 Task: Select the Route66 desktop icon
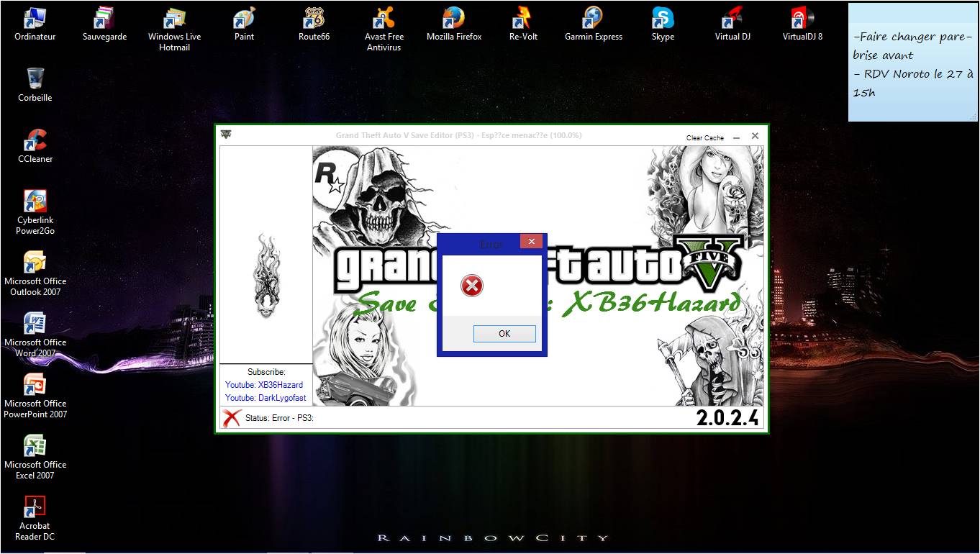click(314, 24)
